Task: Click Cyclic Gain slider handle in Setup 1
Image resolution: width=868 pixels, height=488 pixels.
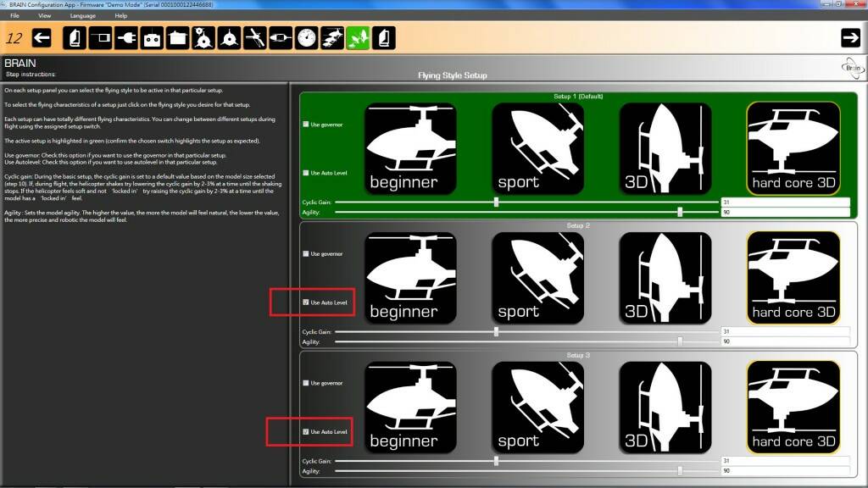Action: click(496, 202)
